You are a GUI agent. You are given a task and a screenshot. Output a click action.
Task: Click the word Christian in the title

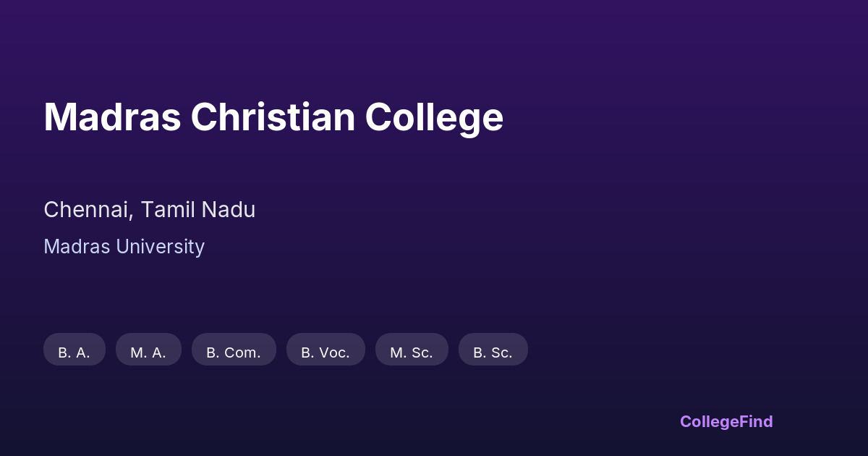273,117
